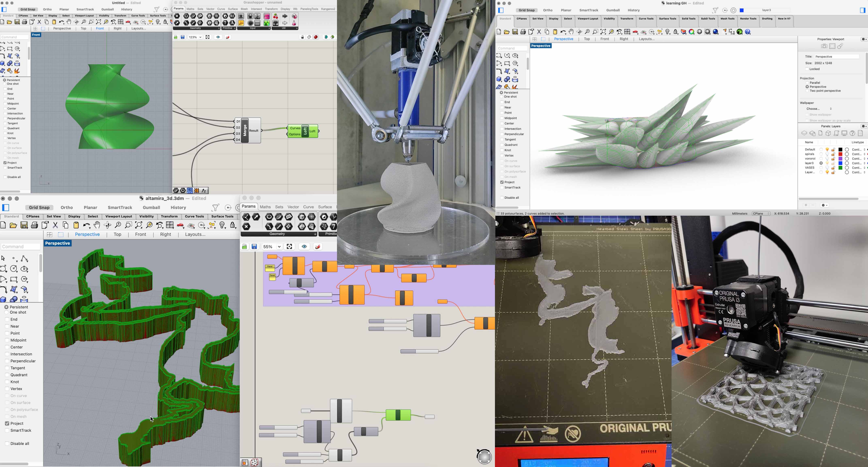Switch to Vector tab in lower Grasshopper window
The image size is (868, 467).
pos(293,207)
